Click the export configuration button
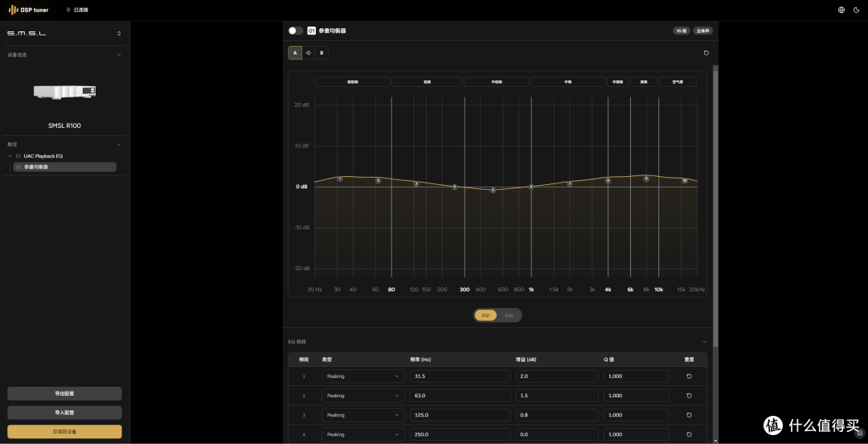Viewport: 868px width, 444px height. click(64, 393)
